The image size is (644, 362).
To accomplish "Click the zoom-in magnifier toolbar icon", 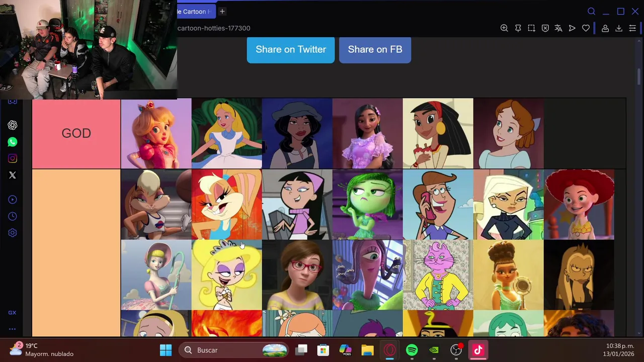I will [x=504, y=28].
